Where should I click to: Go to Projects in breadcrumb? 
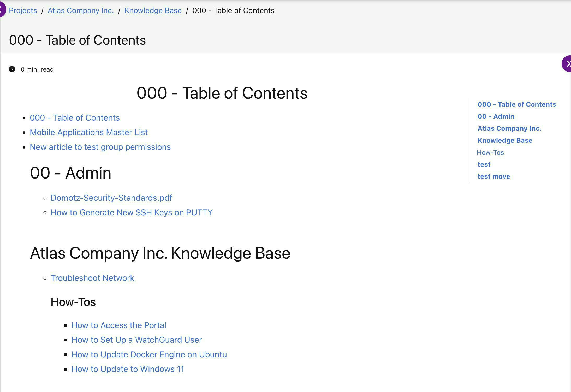[x=23, y=10]
